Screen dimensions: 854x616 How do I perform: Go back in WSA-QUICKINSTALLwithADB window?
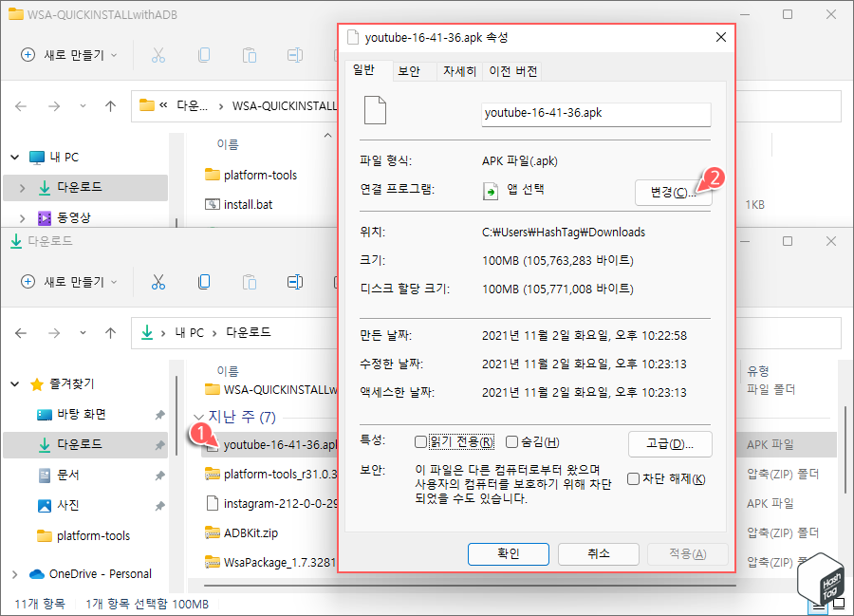coord(21,106)
